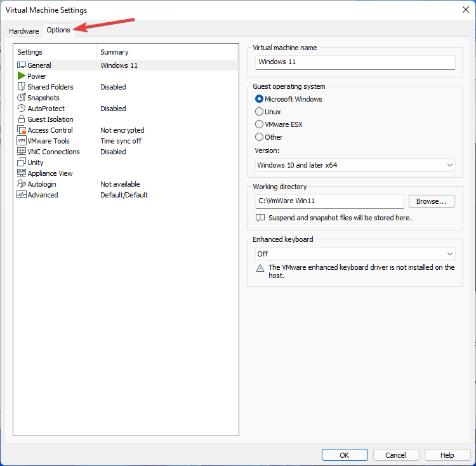
Task: Click the VMware Tools vm icon
Action: pos(22,140)
